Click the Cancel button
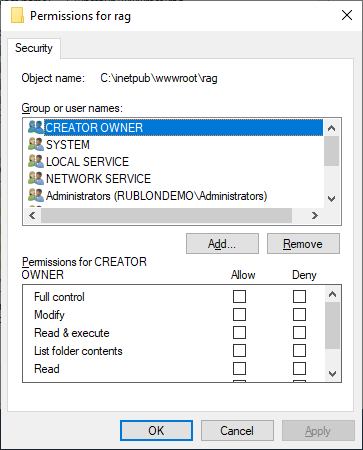The width and height of the screenshot is (363, 450). click(237, 430)
